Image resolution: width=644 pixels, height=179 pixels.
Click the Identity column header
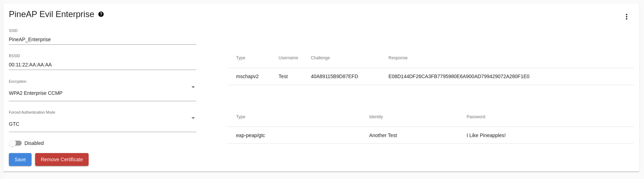376,117
